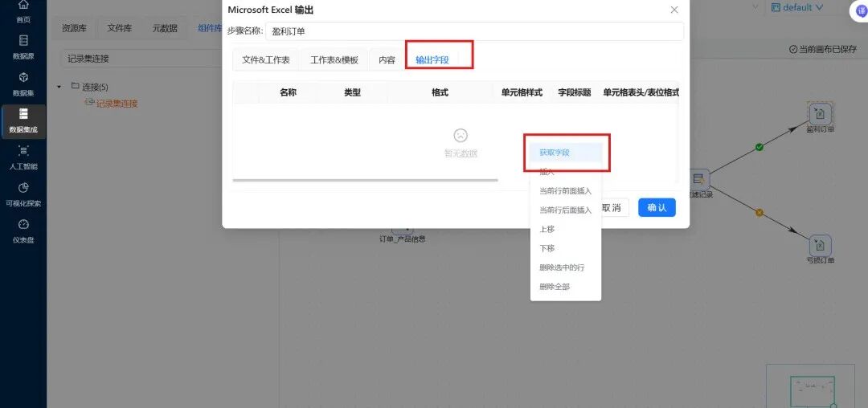Viewport: 868px width, 408px height.
Task: Choose 获取字段 from the context menu
Action: [566, 153]
